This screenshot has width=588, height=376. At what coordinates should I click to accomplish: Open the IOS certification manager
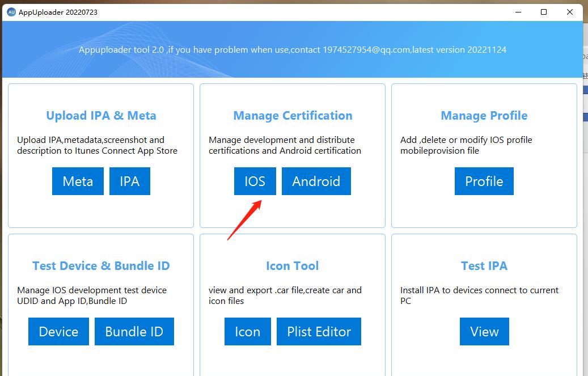click(255, 181)
